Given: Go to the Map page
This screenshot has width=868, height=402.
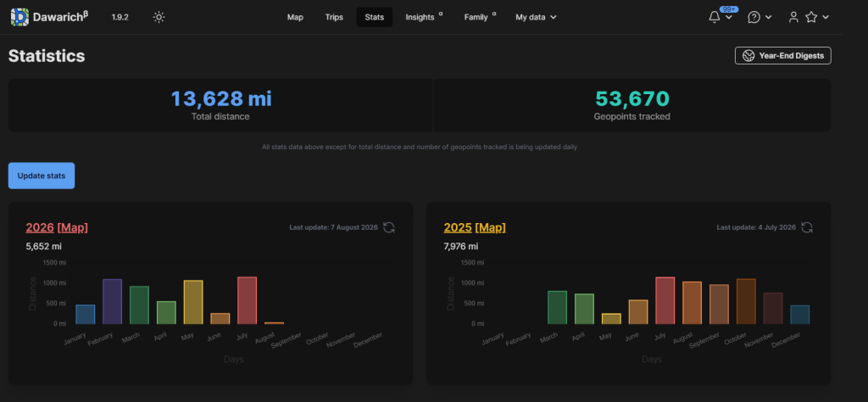Looking at the screenshot, I should point(295,17).
